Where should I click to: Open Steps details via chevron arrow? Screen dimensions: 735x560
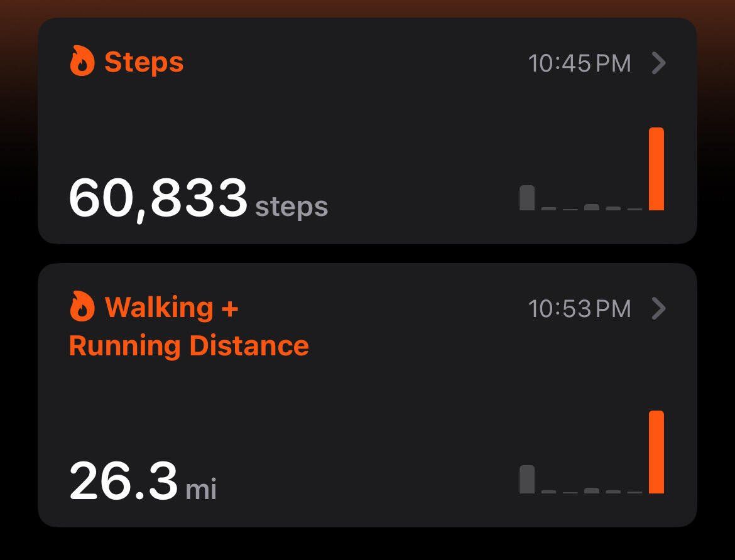(658, 63)
